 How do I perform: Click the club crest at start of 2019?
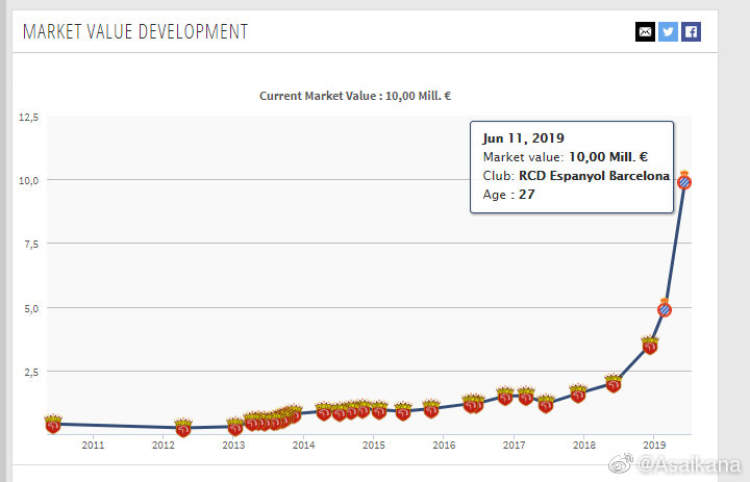click(650, 345)
